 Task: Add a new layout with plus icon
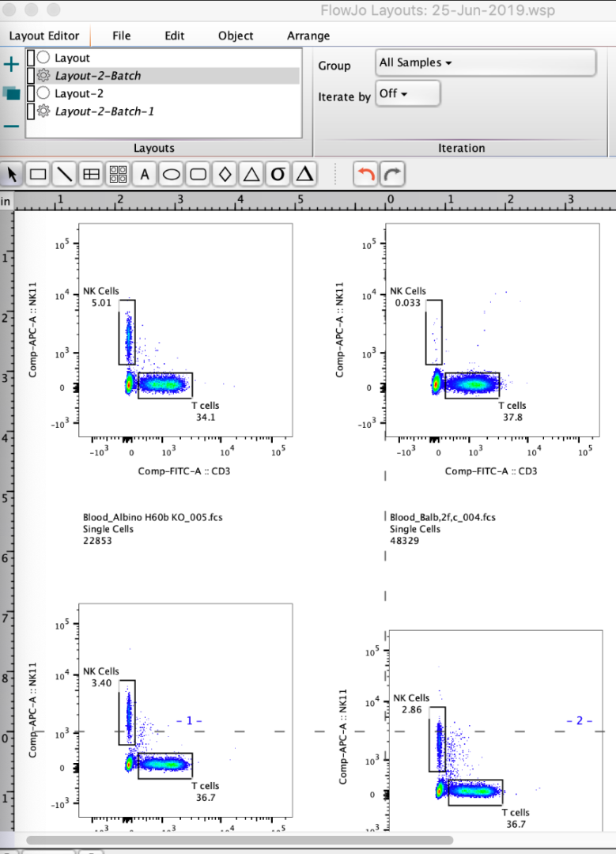(x=11, y=64)
